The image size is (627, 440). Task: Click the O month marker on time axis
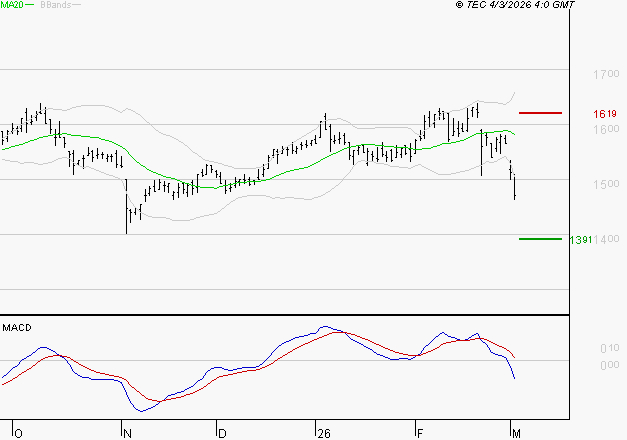(18, 433)
